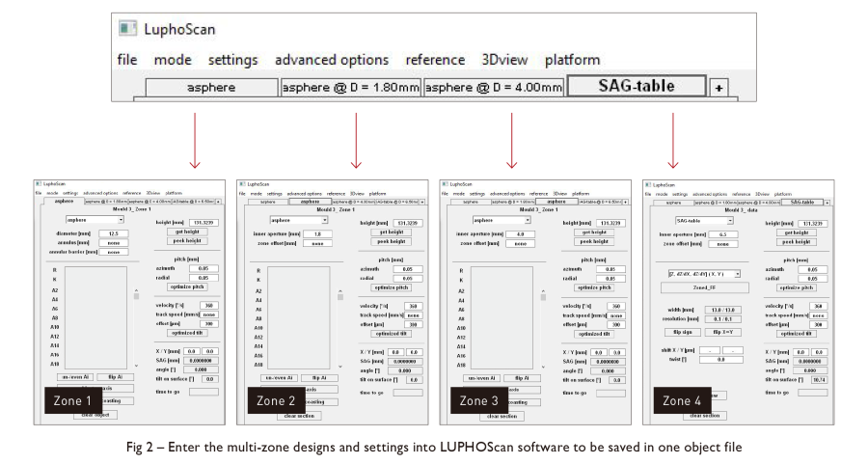Open the platform menu in enlarged header

click(572, 60)
